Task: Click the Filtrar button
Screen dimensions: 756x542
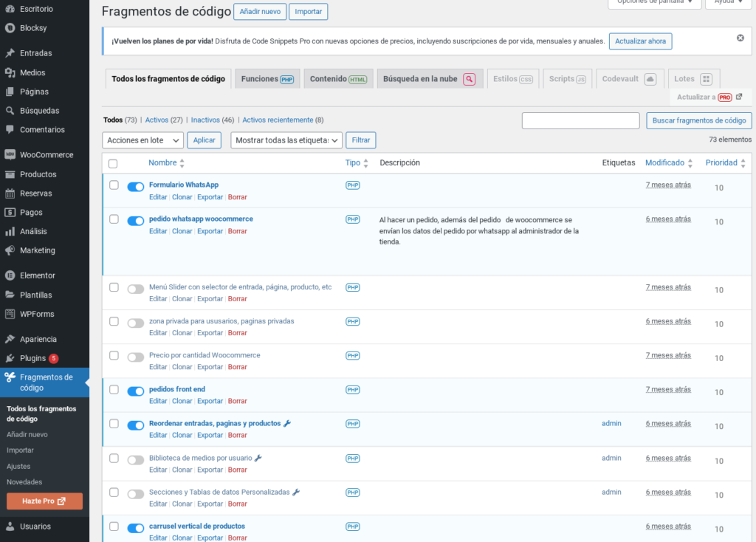Action: [x=360, y=140]
